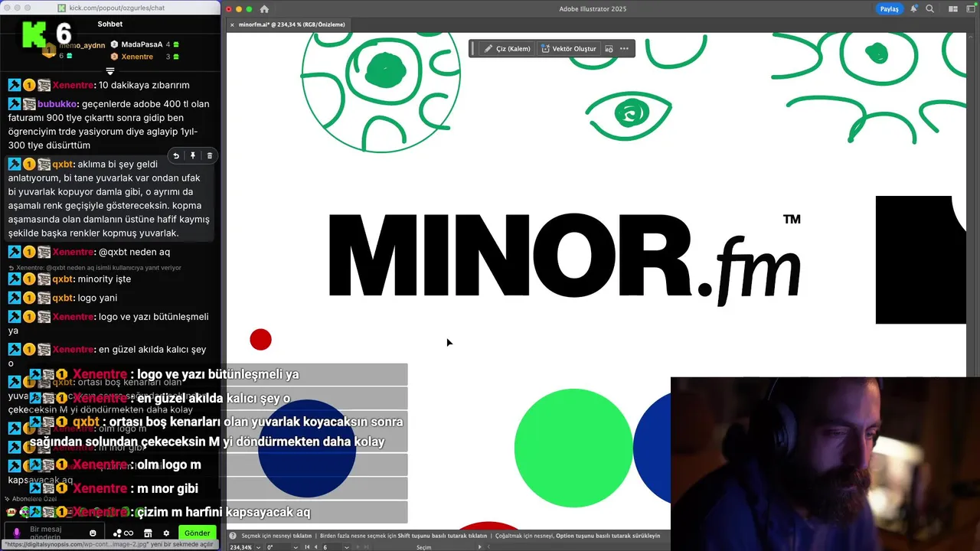Click the Sohbet chat header

click(110, 24)
